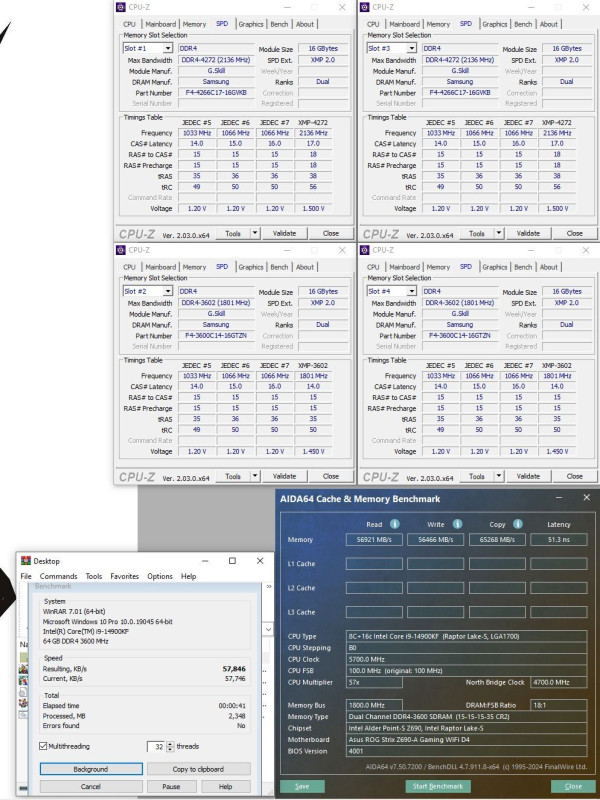Open the Graphics tab in Slot #4 CPU-Z window
Image resolution: width=600 pixels, height=800 pixels.
point(495,267)
